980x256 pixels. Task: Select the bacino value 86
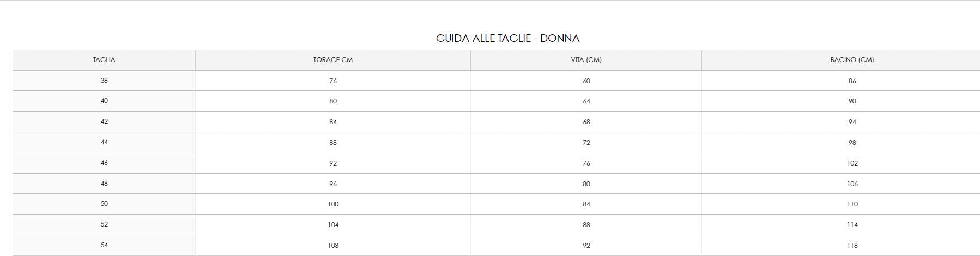(x=852, y=81)
